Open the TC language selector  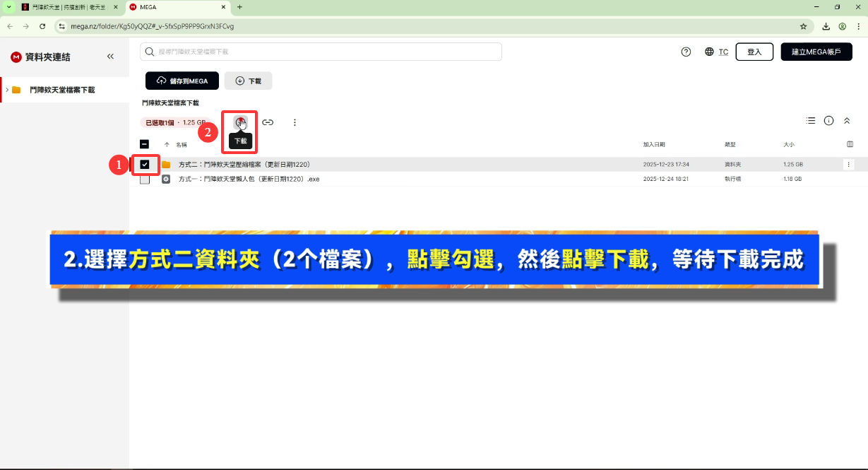pos(716,52)
